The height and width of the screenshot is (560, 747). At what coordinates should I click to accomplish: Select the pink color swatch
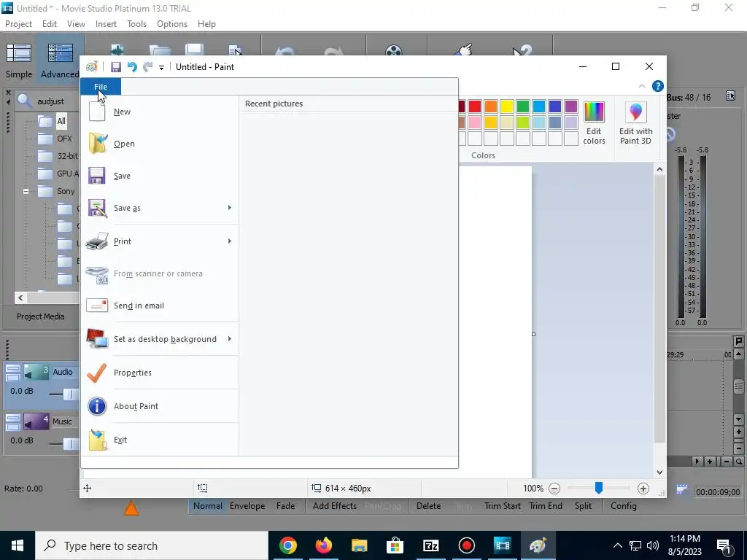tap(474, 122)
